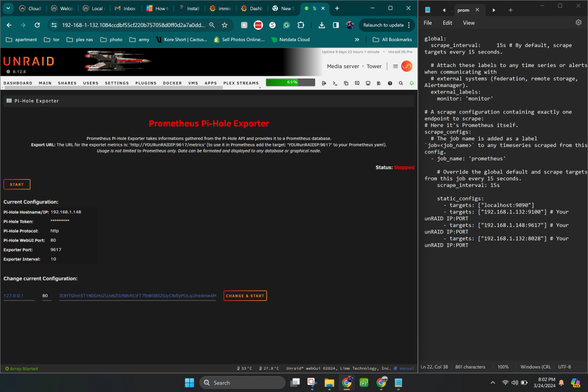Open Chrome three-dot menu
The image size is (588, 392).
tap(409, 25)
